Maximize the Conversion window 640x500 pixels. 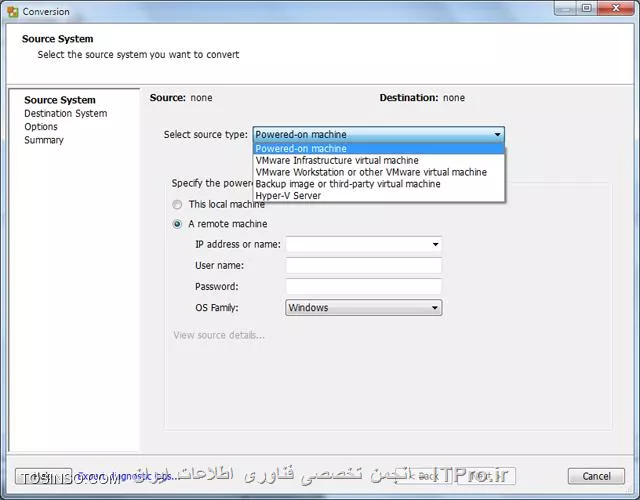click(x=587, y=8)
